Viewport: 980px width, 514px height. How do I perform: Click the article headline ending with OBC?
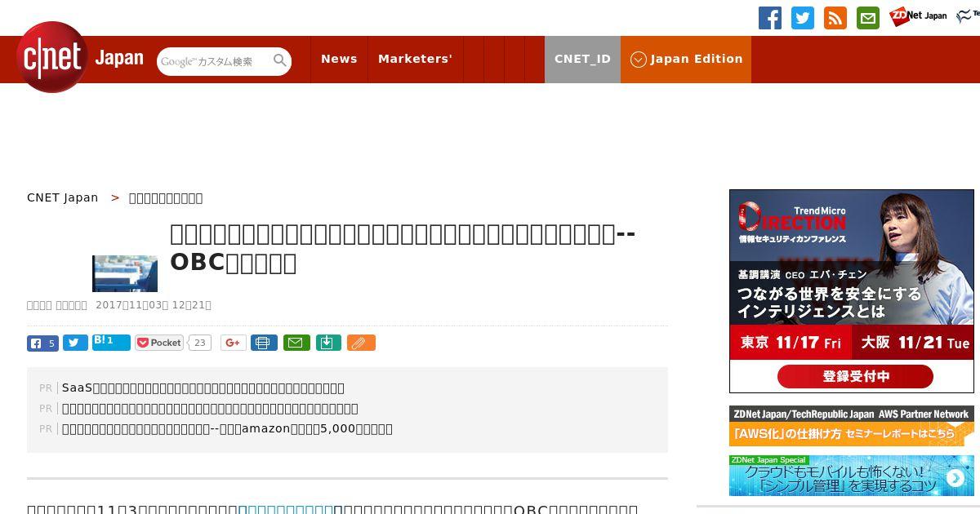403,248
